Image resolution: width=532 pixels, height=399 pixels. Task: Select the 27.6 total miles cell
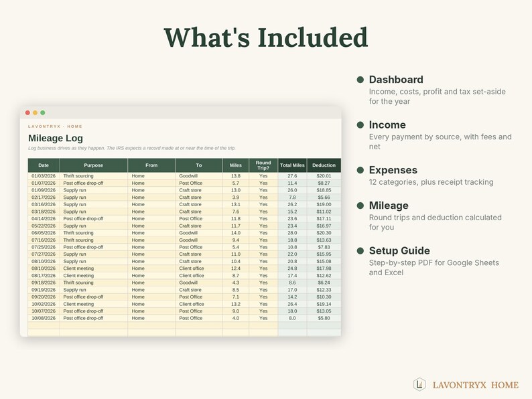point(292,176)
